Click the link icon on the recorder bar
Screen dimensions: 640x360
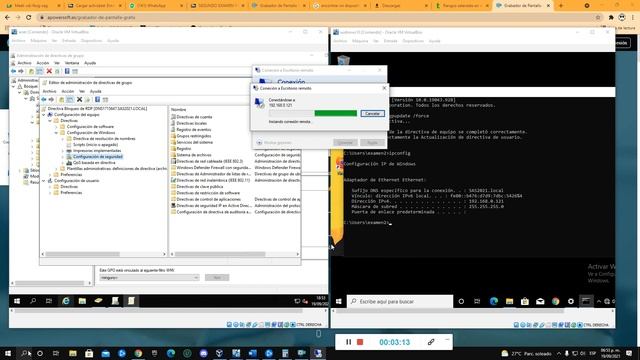tap(431, 342)
